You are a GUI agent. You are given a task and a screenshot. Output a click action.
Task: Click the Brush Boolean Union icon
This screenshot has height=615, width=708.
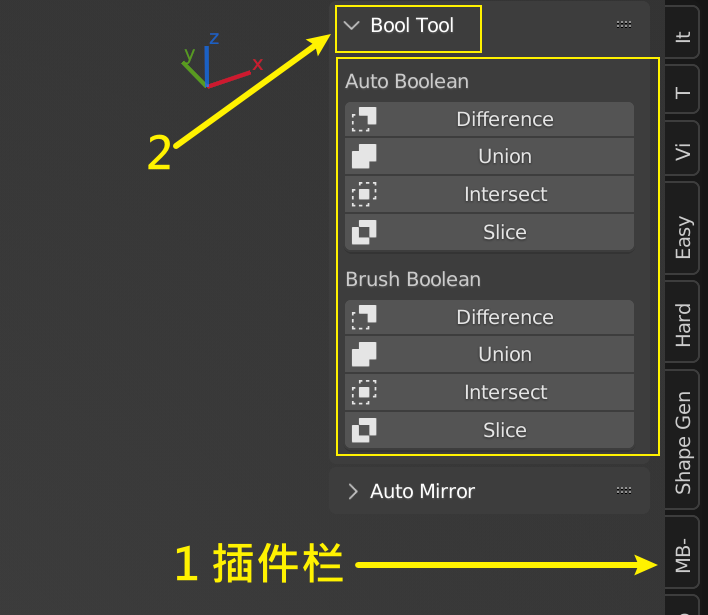364,354
